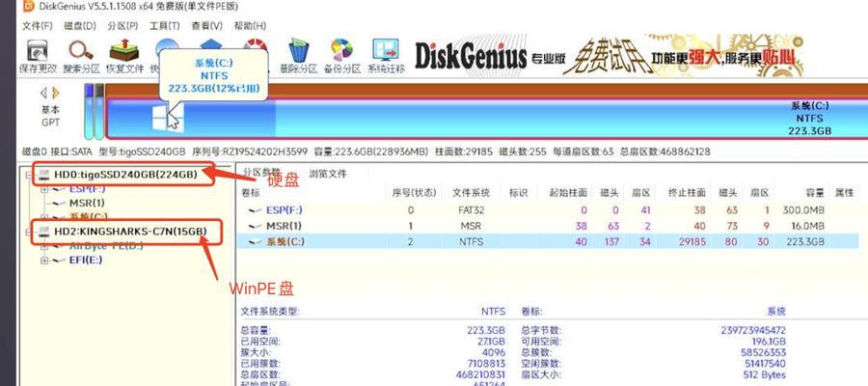Select 系统(C:) row in partition table

coord(548,241)
